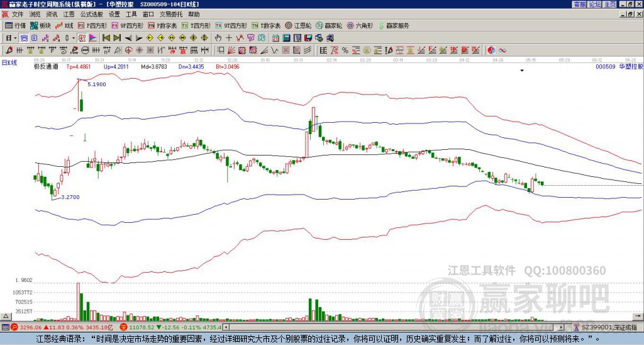The height and width of the screenshot is (345, 644).
Task: Click the SZ399001 深证成指 status entry
Action: coord(606,327)
